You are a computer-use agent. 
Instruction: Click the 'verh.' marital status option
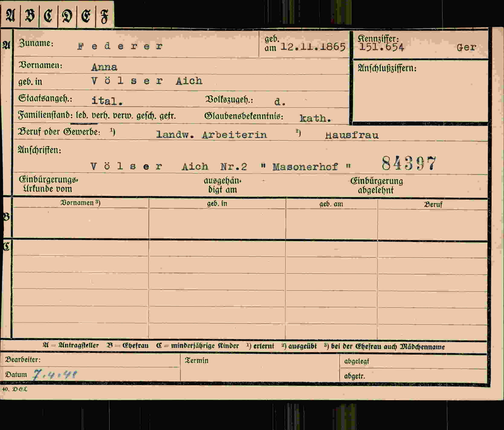pyautogui.click(x=100, y=116)
